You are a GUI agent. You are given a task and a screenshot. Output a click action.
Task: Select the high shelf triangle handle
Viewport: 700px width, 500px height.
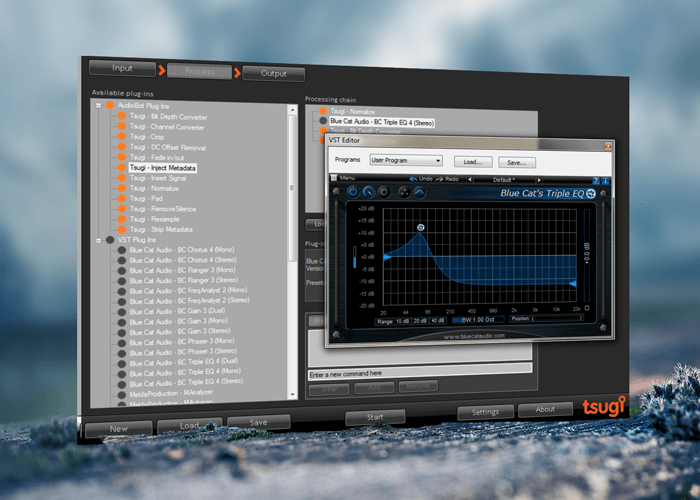573,283
